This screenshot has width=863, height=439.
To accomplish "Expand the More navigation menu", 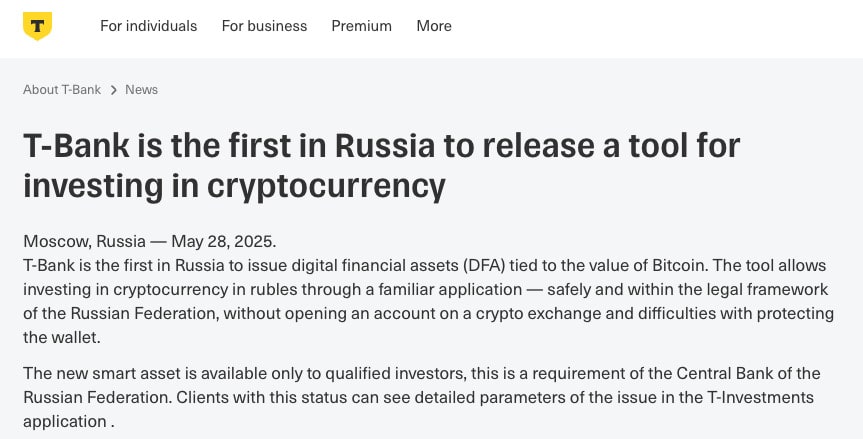I will (434, 26).
